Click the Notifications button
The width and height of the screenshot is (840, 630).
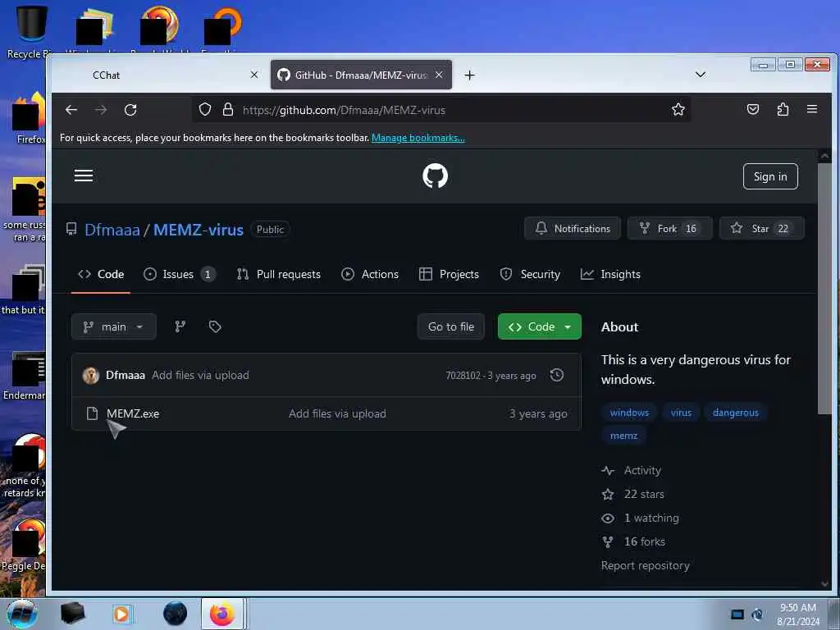tap(573, 228)
